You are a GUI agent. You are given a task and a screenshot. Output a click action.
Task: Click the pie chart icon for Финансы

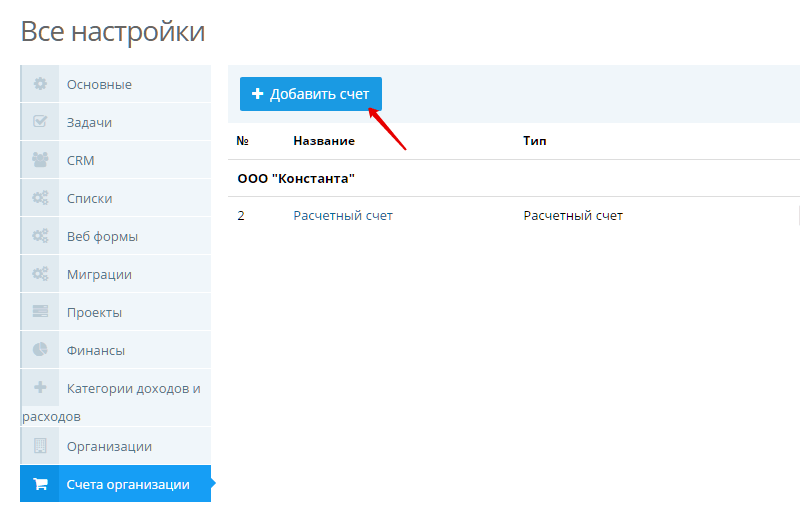(40, 350)
